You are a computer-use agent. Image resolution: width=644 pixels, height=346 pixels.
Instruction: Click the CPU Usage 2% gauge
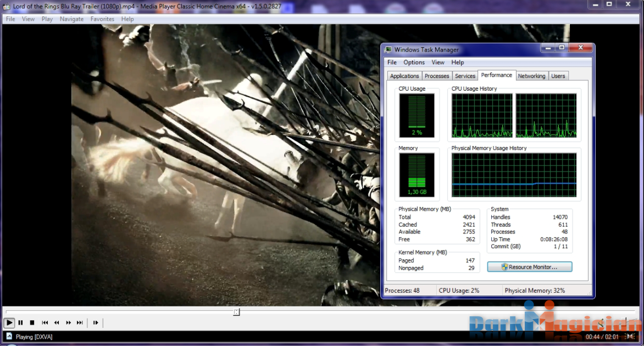point(417,115)
